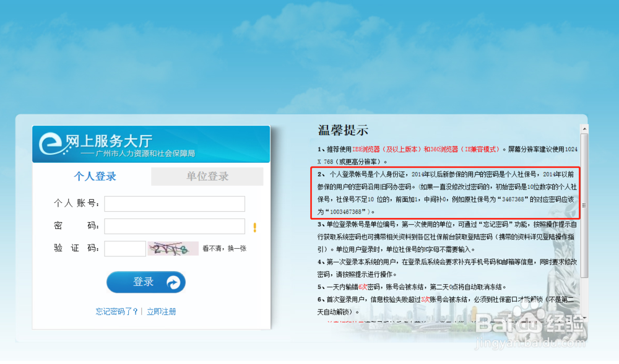Viewport: 619px width, 364px height.
Task: Switch to the 个人登录 tab
Action: (95, 176)
